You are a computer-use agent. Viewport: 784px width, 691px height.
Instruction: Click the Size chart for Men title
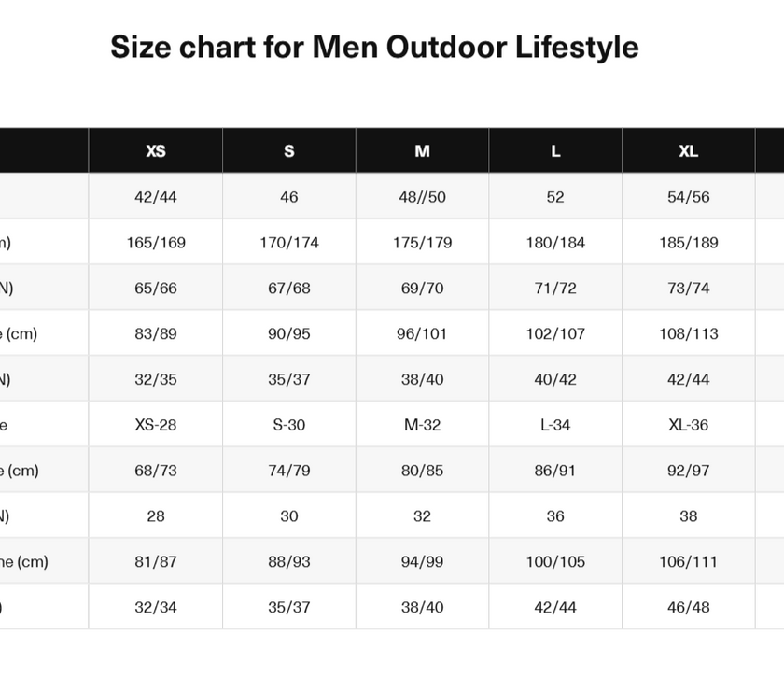(x=374, y=47)
